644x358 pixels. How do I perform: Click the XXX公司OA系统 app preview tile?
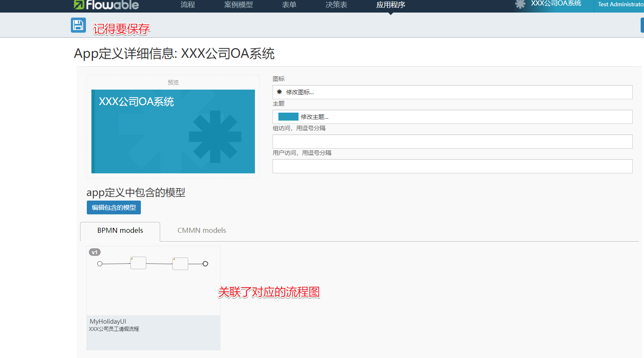[173, 131]
